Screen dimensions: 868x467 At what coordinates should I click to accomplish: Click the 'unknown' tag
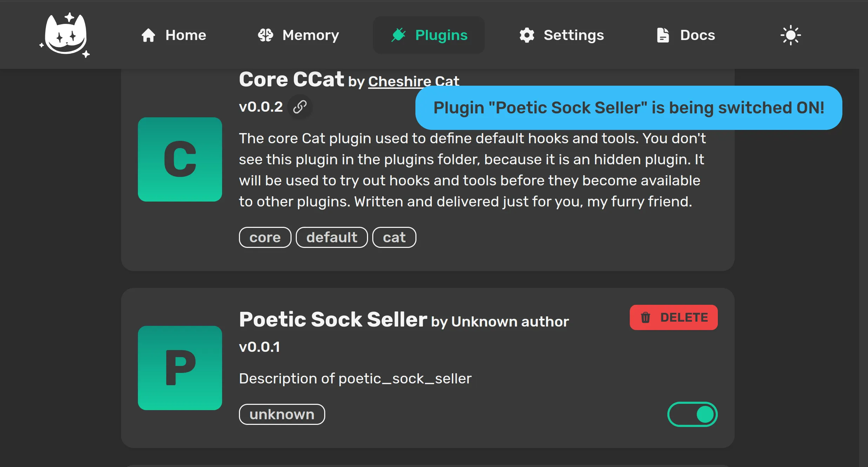coord(282,414)
